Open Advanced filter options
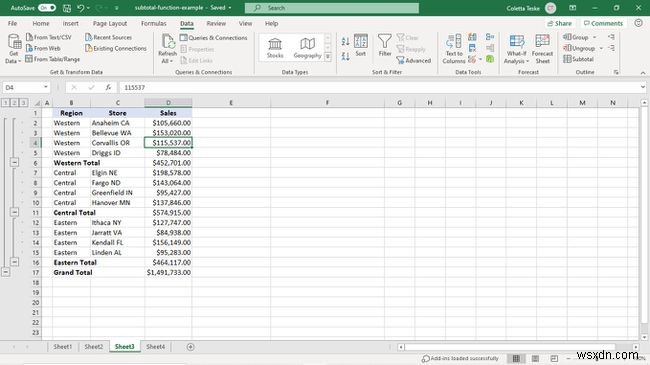 tap(414, 61)
